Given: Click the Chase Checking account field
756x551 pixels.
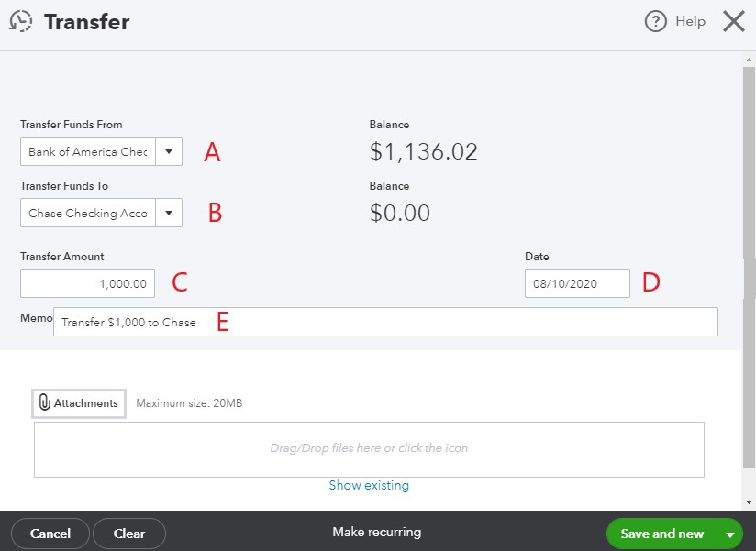Looking at the screenshot, I should pyautogui.click(x=88, y=213).
